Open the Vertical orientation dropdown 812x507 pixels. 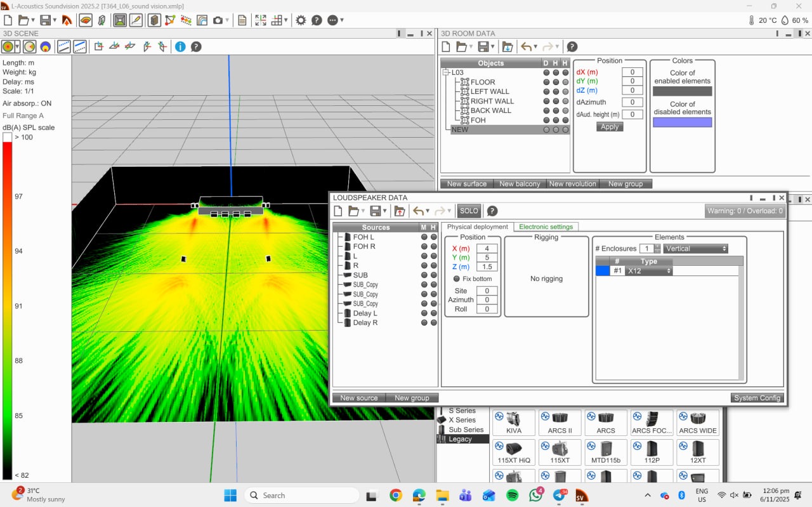696,249
